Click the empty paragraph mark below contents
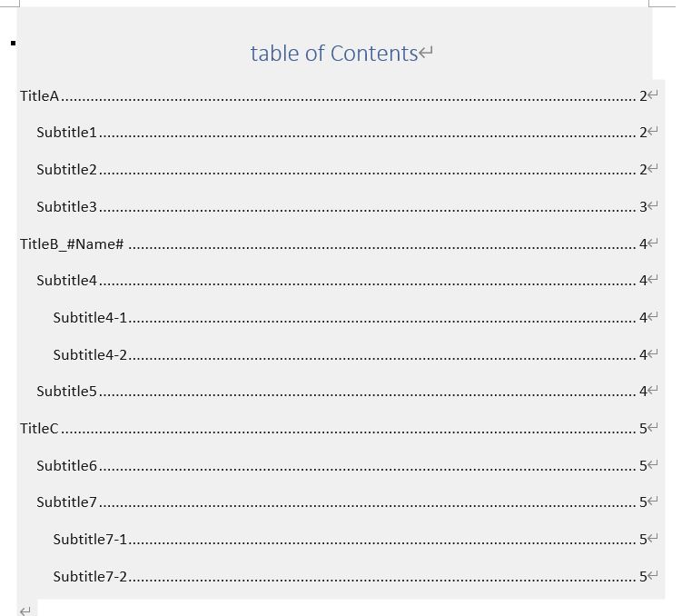The width and height of the screenshot is (682, 616). [25, 611]
